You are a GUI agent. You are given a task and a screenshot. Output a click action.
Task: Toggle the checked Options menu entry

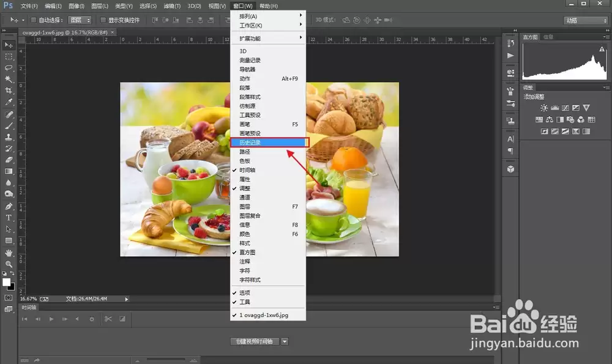268,292
